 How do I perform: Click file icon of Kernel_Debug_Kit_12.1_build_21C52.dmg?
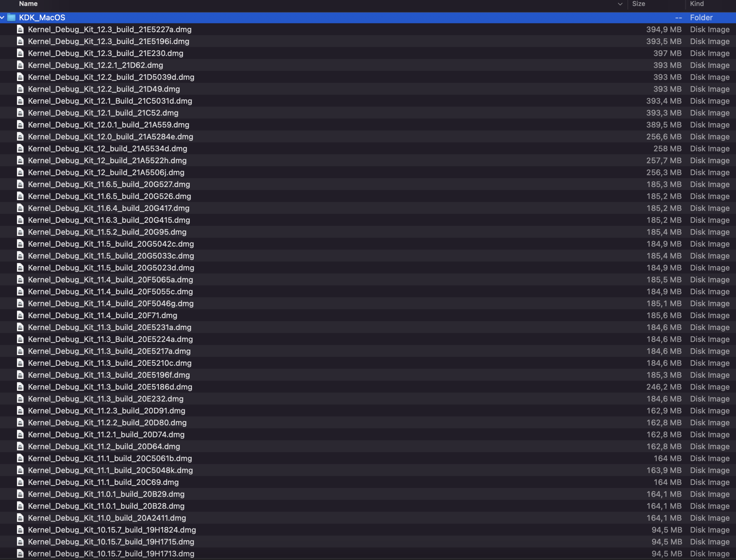[x=20, y=113]
